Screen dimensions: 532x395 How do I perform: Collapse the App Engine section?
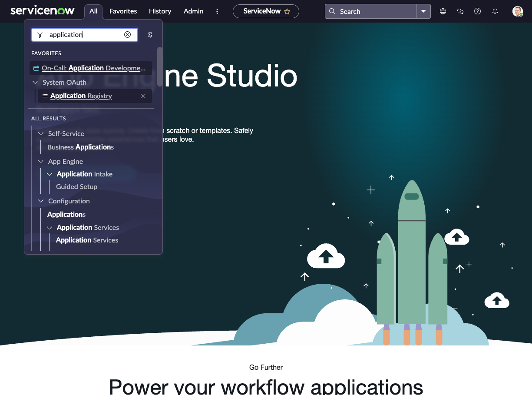[x=41, y=161]
